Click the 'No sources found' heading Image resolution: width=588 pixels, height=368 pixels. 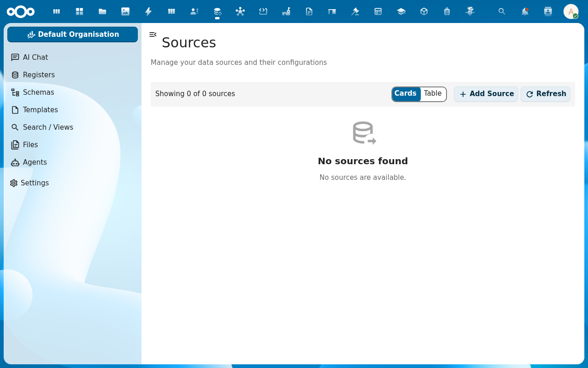tap(363, 161)
